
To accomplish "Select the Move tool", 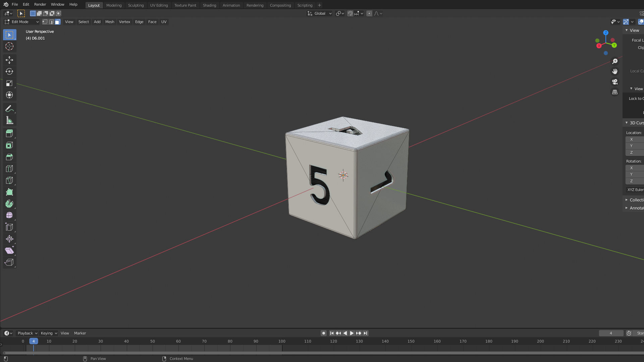I will 9,60.
